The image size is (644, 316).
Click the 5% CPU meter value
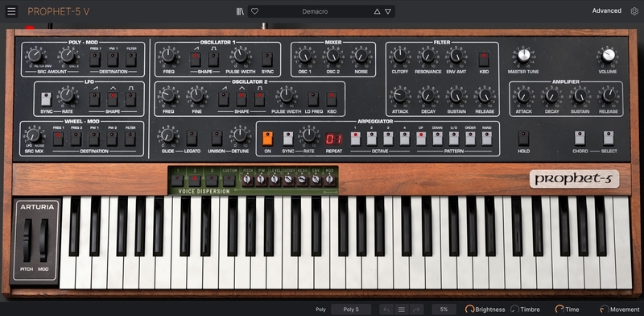coord(444,310)
